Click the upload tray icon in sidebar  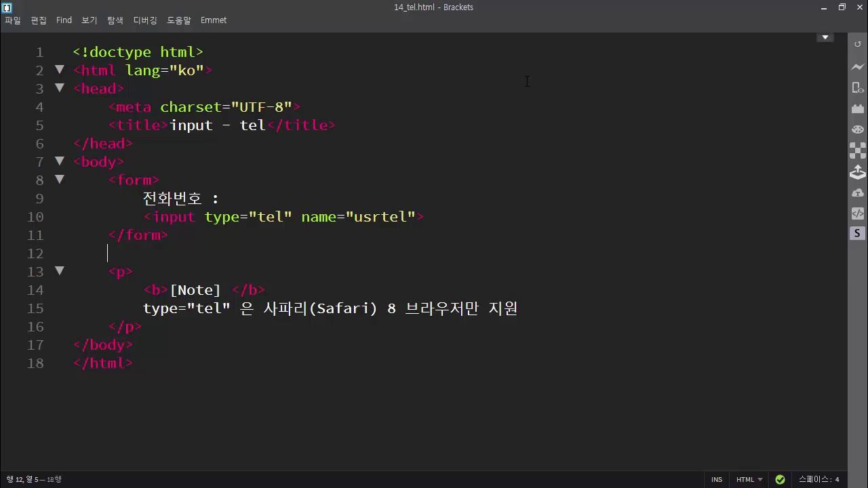pos(858,172)
